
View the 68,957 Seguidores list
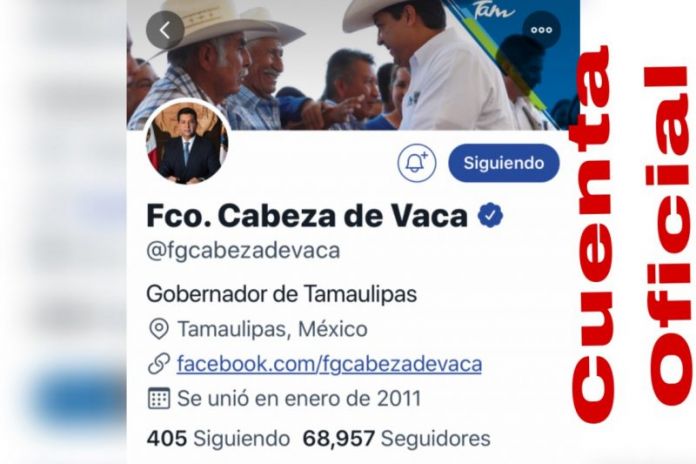click(x=396, y=439)
